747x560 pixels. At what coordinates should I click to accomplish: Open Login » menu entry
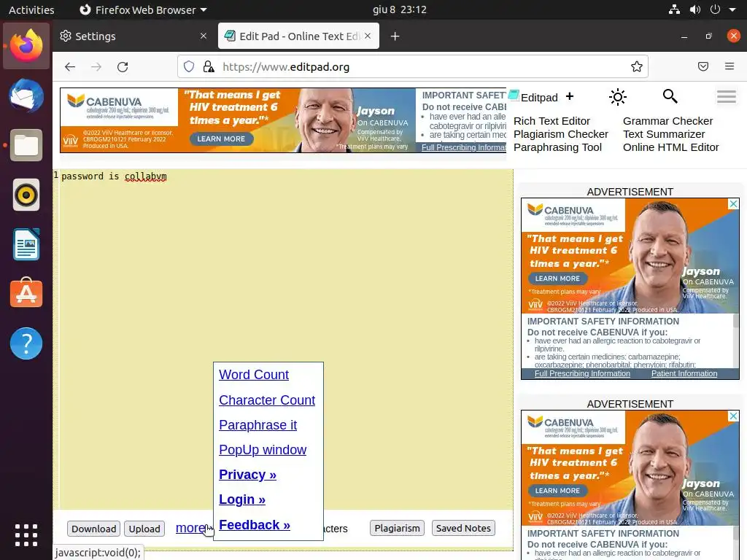tap(242, 499)
